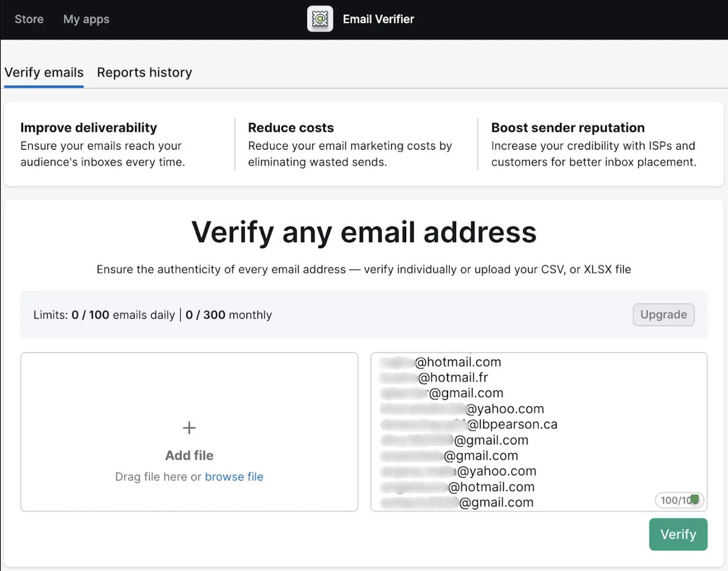Click the green Verify button
The width and height of the screenshot is (728, 571).
point(677,534)
